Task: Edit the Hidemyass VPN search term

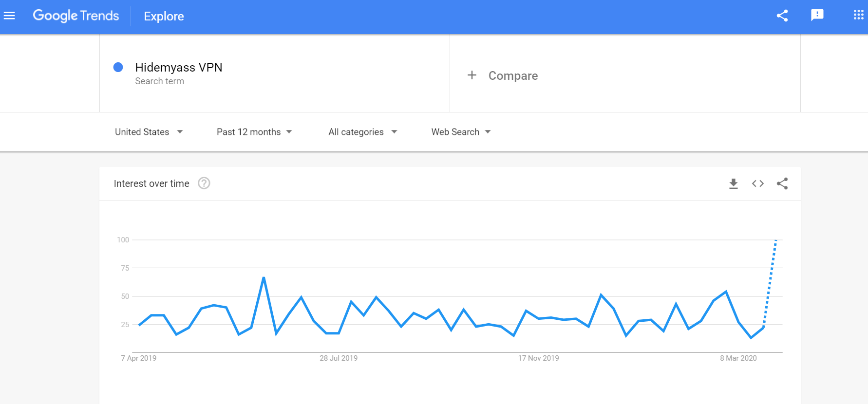Action: click(178, 67)
